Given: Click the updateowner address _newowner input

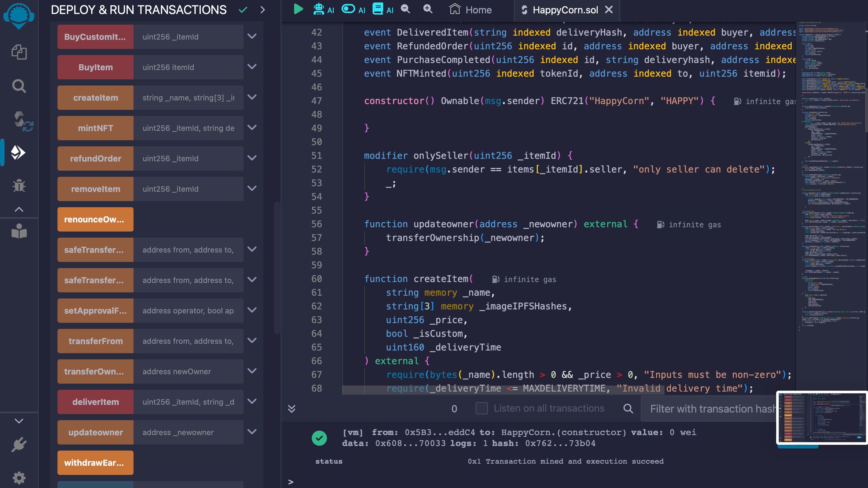Looking at the screenshot, I should 188,432.
